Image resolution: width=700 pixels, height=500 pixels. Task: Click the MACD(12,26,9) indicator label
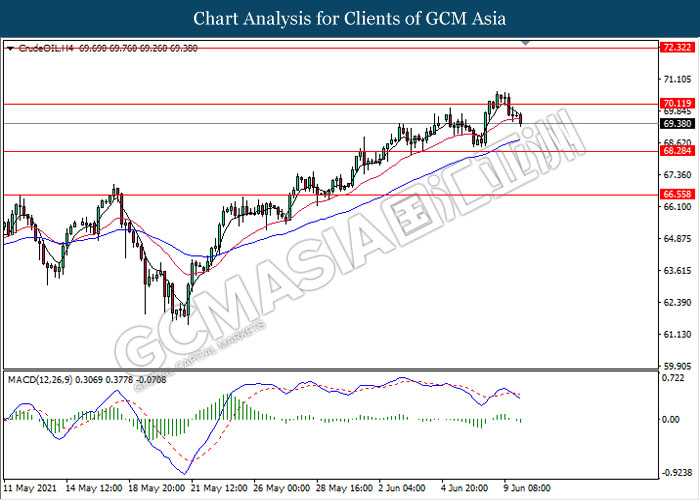(40, 380)
